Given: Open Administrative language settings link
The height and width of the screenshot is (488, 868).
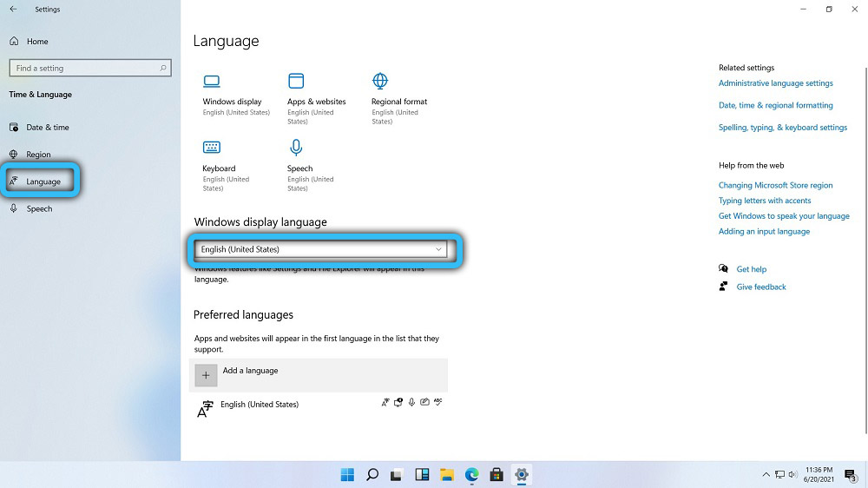Looking at the screenshot, I should coord(775,83).
